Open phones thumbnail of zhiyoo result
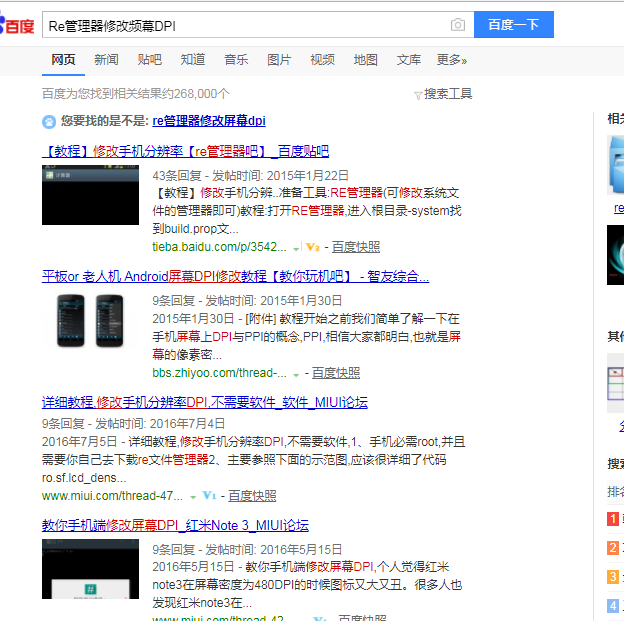 90,321
